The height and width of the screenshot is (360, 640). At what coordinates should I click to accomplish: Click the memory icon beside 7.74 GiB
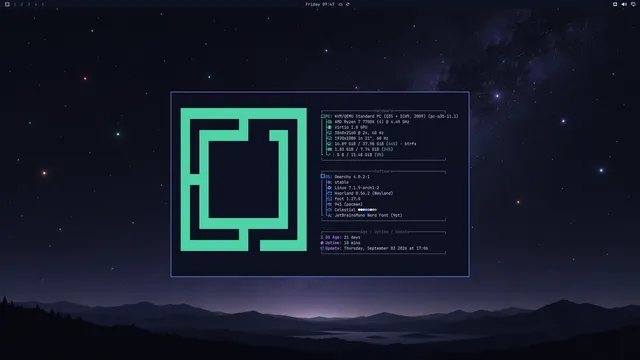(330, 149)
